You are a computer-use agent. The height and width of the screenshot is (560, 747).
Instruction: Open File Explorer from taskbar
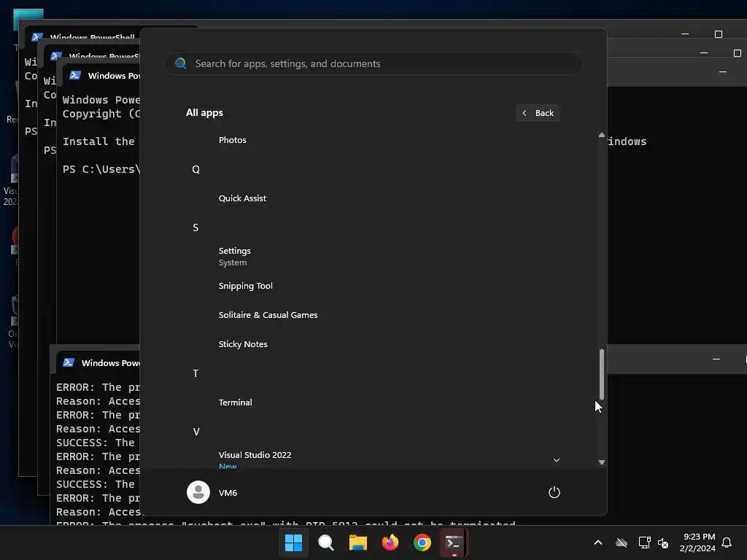pos(357,542)
